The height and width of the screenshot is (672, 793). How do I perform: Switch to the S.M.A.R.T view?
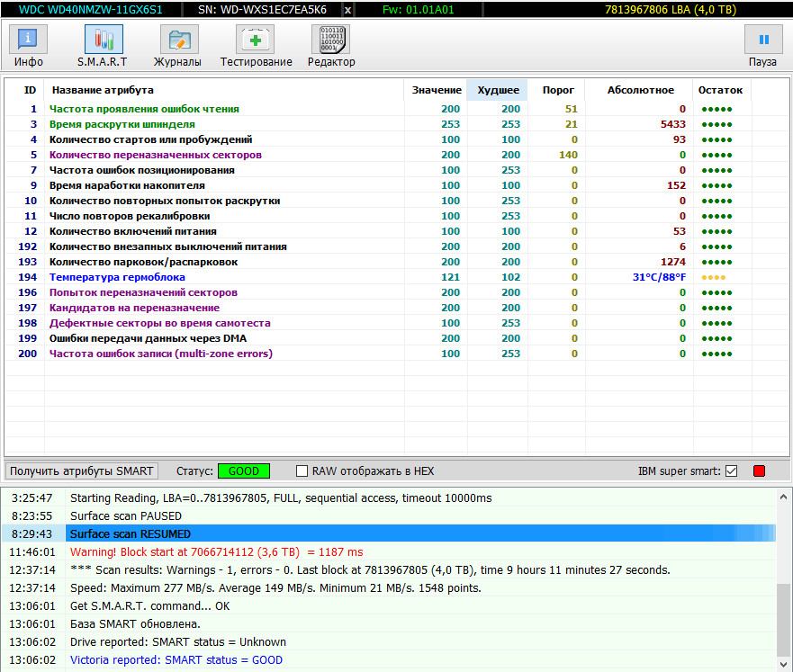102,46
